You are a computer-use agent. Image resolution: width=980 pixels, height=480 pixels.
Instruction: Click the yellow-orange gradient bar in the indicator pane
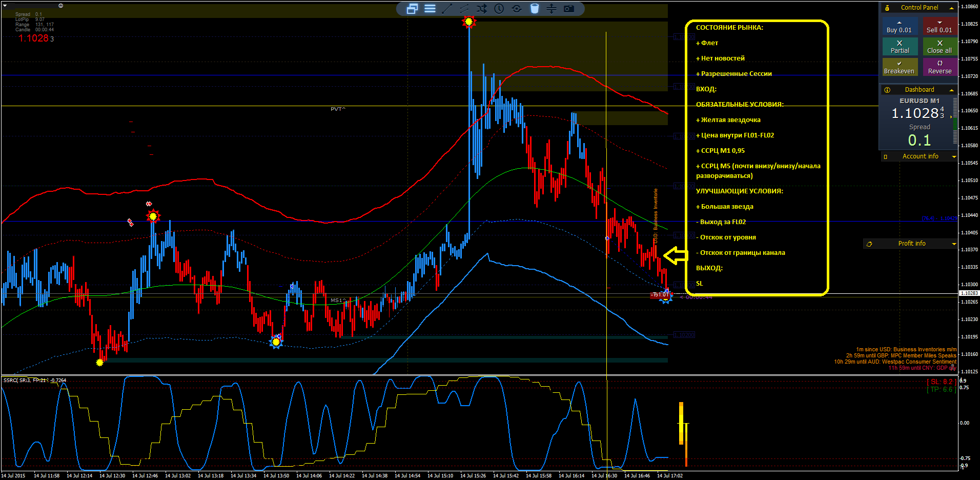click(x=681, y=423)
